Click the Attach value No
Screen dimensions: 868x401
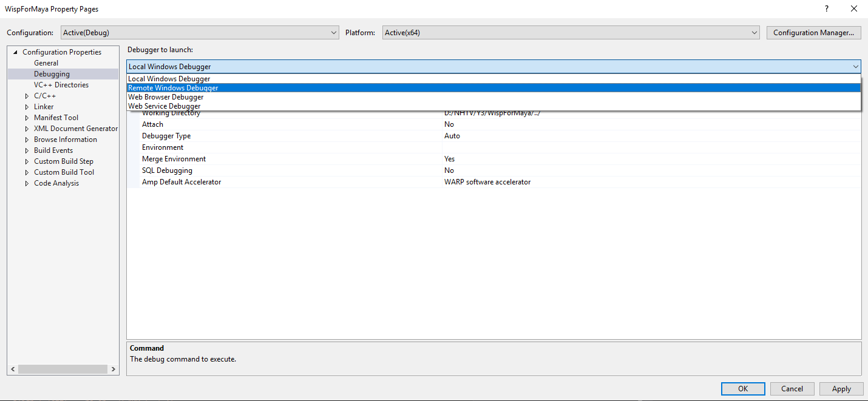pyautogui.click(x=449, y=124)
